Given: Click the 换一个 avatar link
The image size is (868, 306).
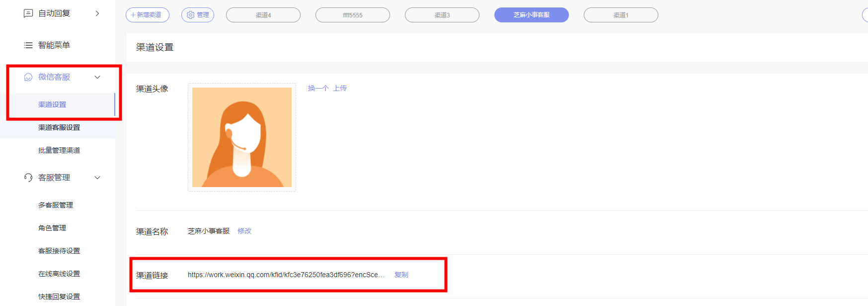Looking at the screenshot, I should click(x=318, y=88).
